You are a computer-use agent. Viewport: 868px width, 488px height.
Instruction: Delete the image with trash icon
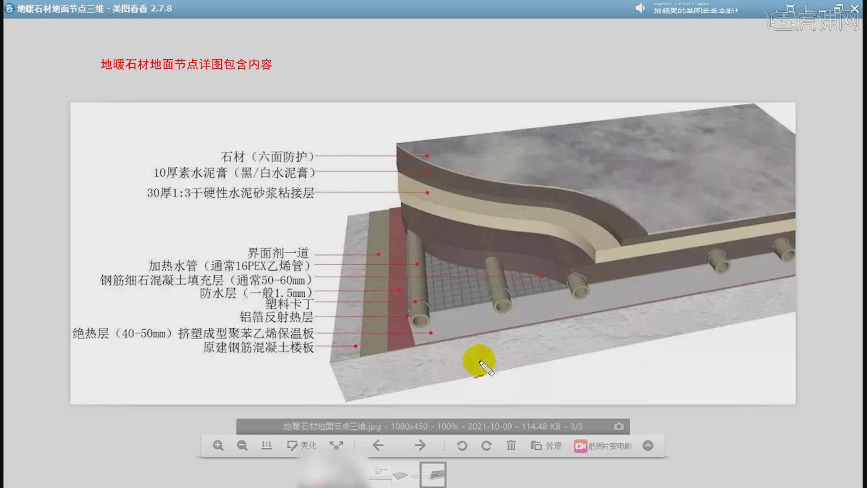click(x=511, y=446)
